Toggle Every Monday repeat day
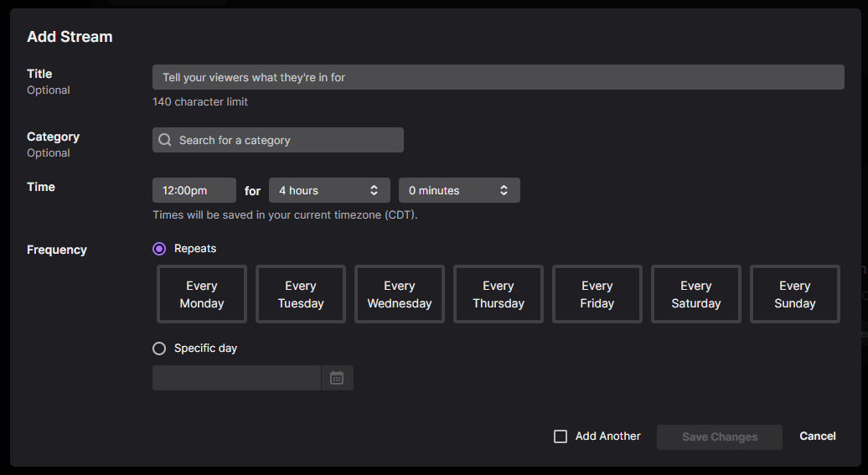The width and height of the screenshot is (868, 475). (202, 294)
